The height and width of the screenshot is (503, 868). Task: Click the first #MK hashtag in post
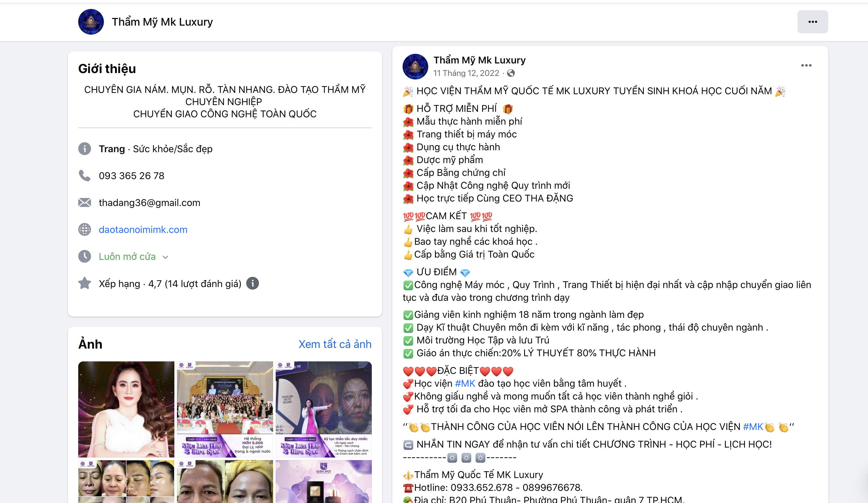coord(465,383)
